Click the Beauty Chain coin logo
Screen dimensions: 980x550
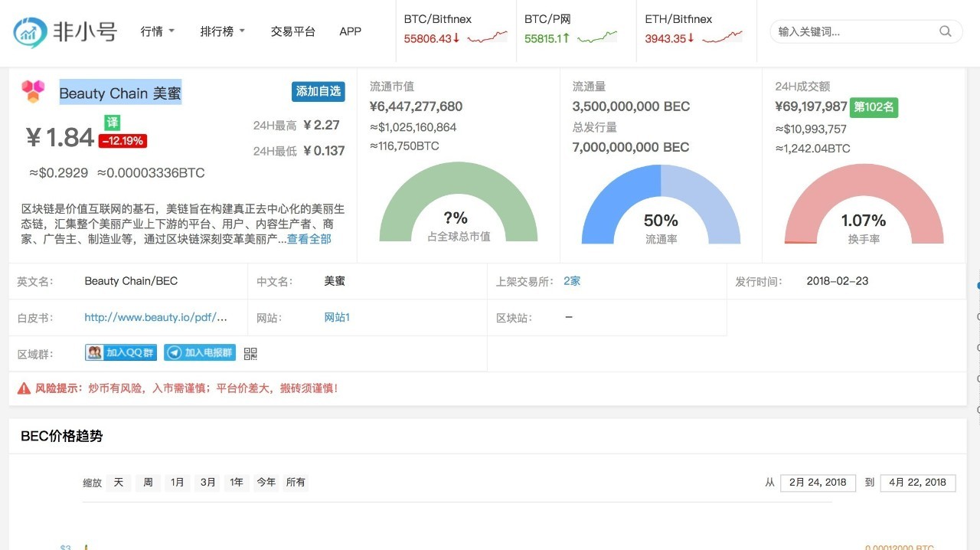point(33,92)
